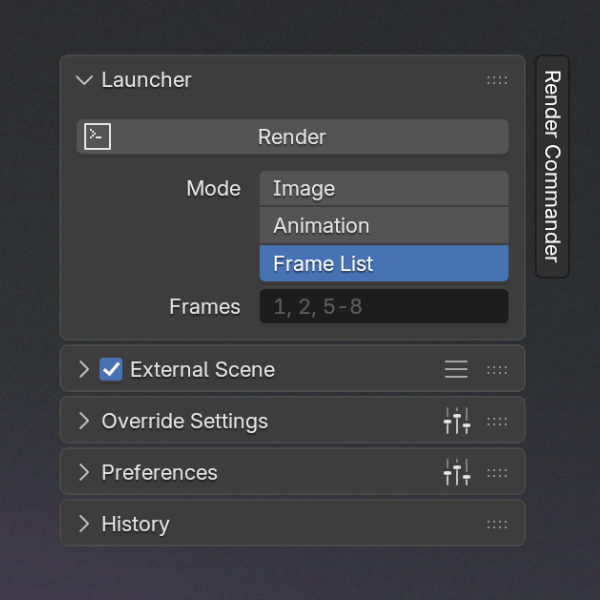Click the History panel drag grip

[x=497, y=524]
